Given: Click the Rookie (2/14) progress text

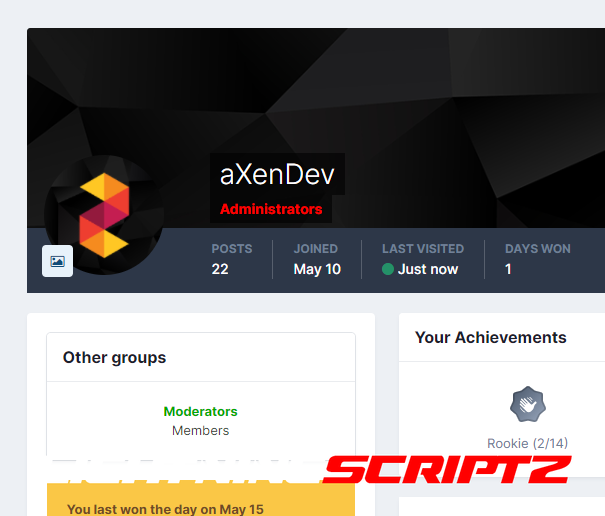Looking at the screenshot, I should (527, 443).
